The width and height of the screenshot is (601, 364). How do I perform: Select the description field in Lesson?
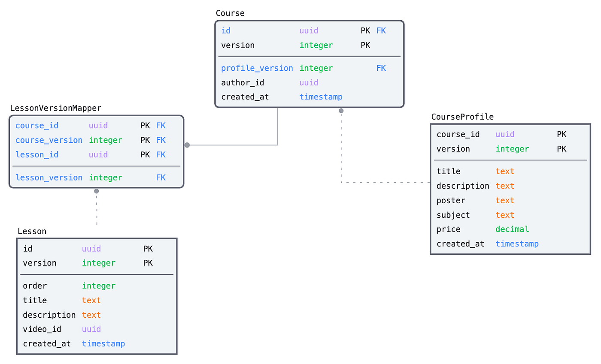(49, 314)
